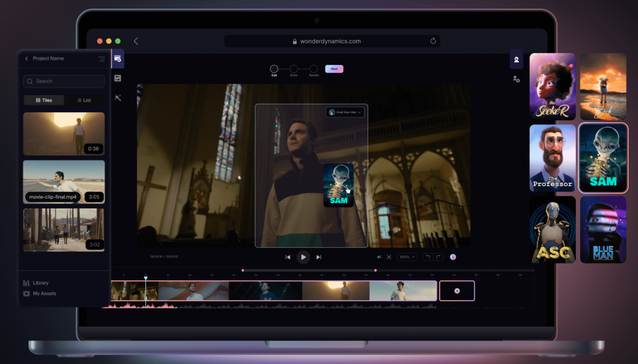Open My Assets in the sidebar

click(44, 293)
